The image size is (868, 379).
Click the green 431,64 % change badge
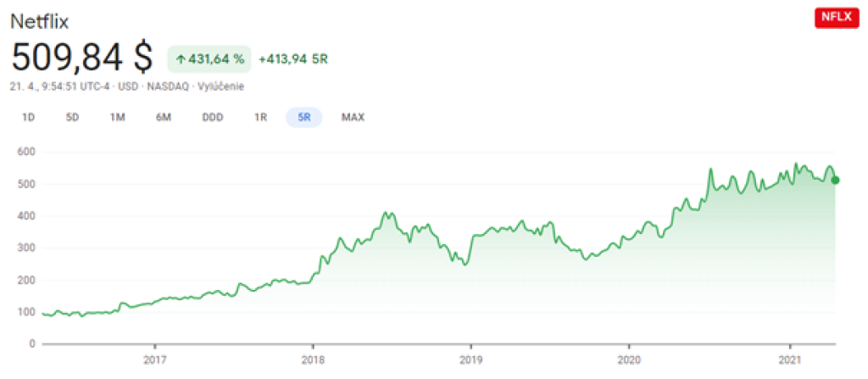[209, 59]
